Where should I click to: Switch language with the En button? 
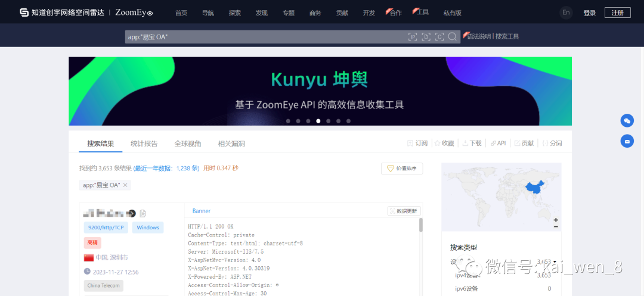pos(566,13)
